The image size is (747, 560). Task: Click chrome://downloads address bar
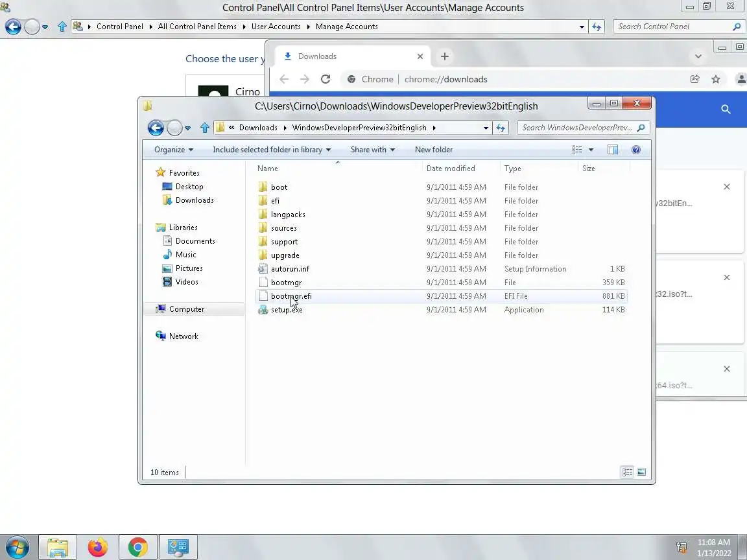point(445,79)
